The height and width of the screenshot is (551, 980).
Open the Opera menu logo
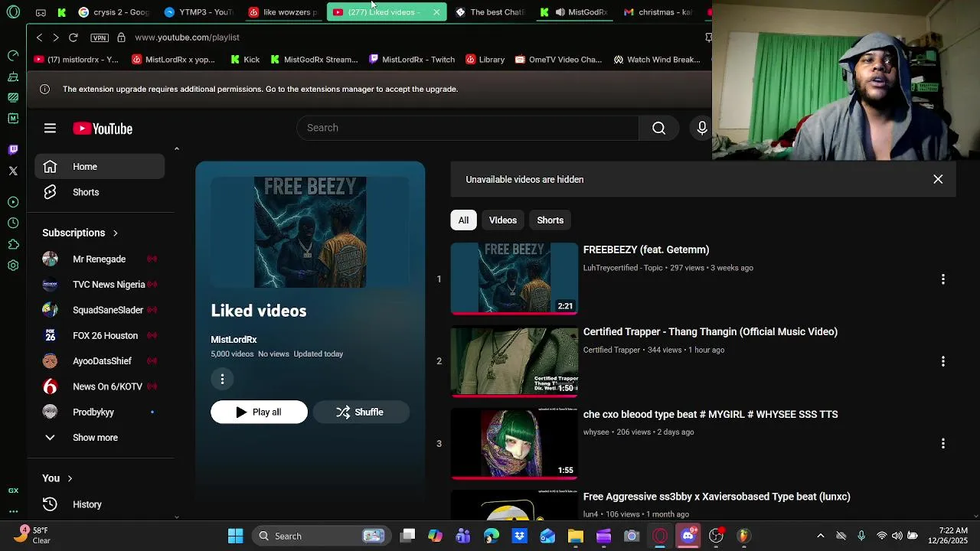[13, 12]
